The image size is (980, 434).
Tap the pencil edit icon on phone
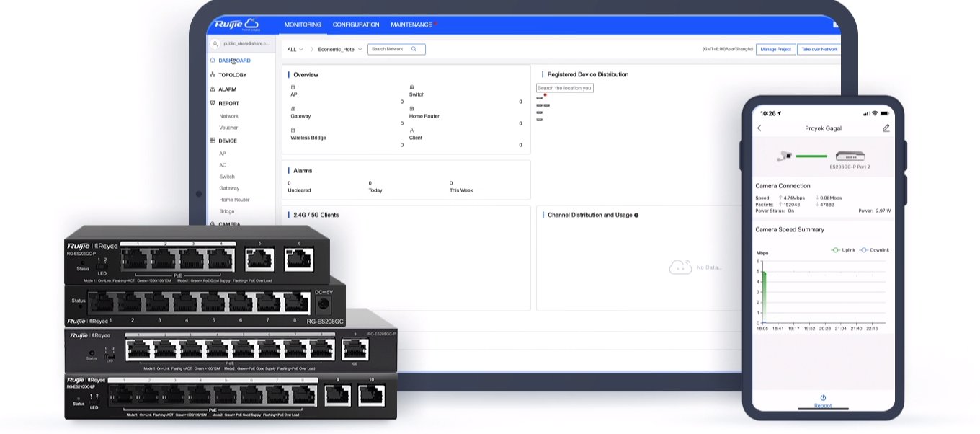click(886, 128)
